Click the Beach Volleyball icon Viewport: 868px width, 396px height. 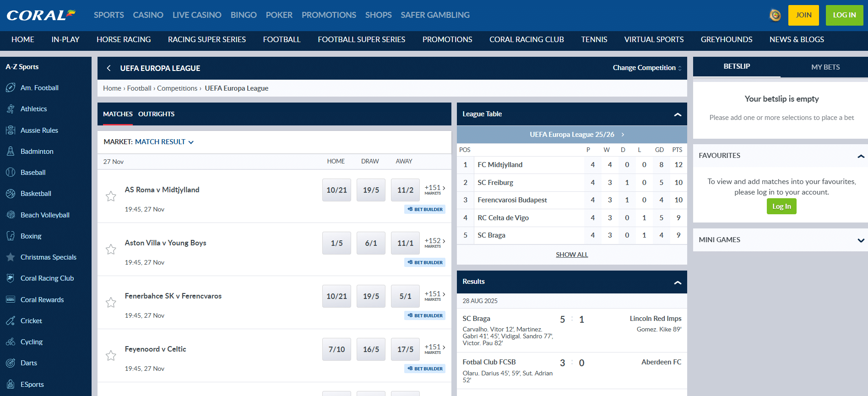[x=11, y=215]
